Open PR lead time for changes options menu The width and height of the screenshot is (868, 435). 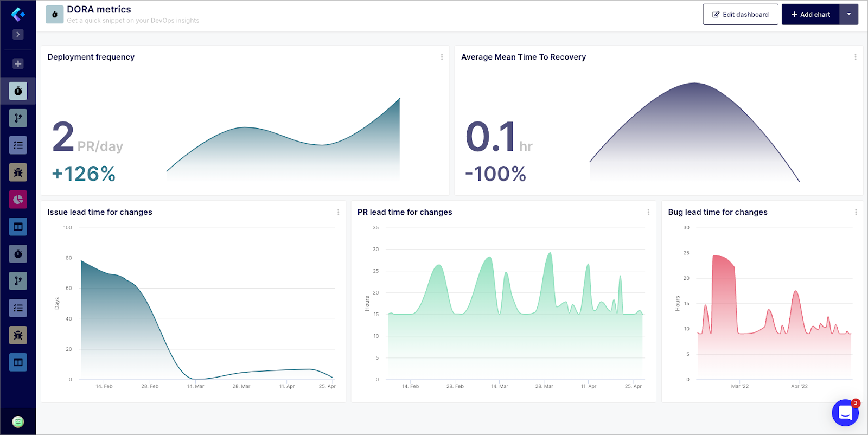click(648, 212)
